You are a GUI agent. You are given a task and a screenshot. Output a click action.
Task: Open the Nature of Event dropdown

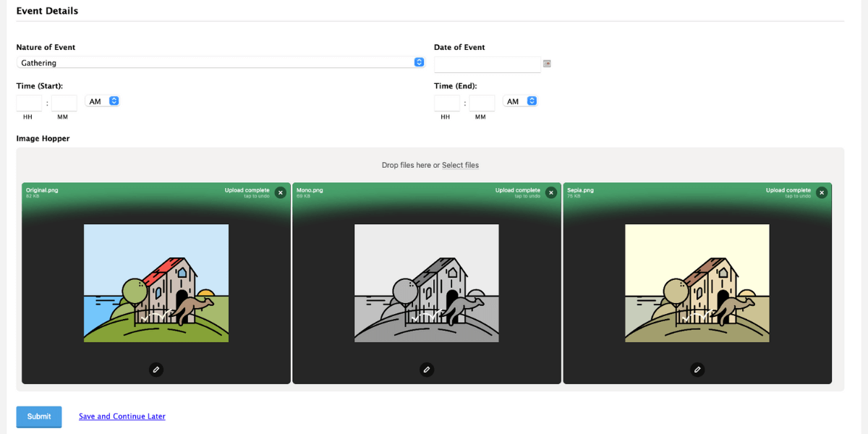pyautogui.click(x=221, y=62)
